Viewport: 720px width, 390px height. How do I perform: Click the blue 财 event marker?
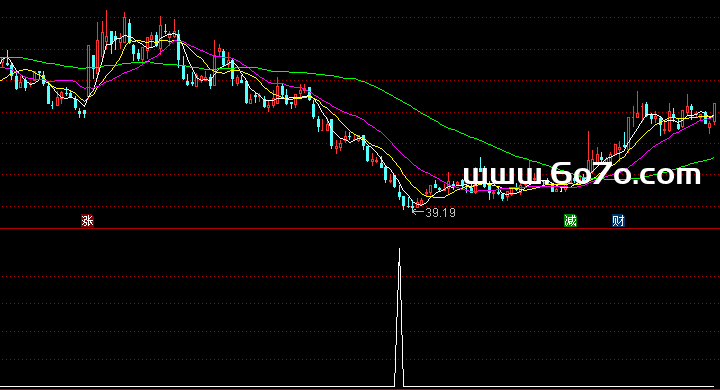point(618,220)
